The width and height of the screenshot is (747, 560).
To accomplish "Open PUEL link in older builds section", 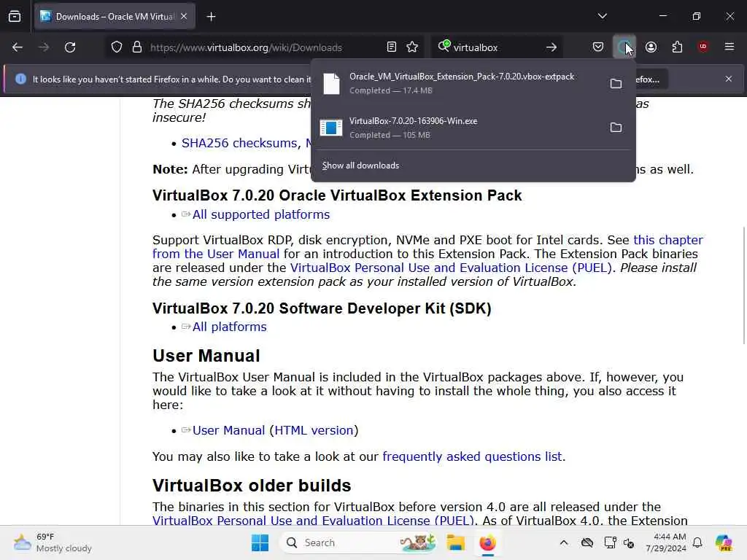I will 313,520.
